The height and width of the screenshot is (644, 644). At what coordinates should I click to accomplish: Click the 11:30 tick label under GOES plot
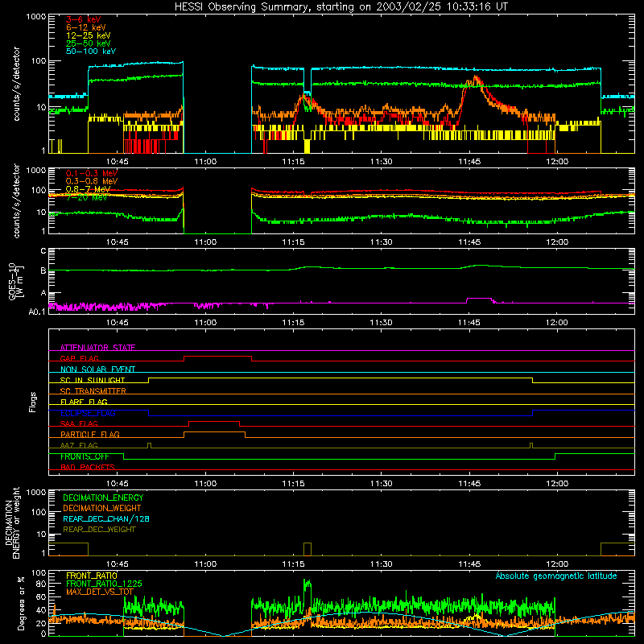[381, 323]
